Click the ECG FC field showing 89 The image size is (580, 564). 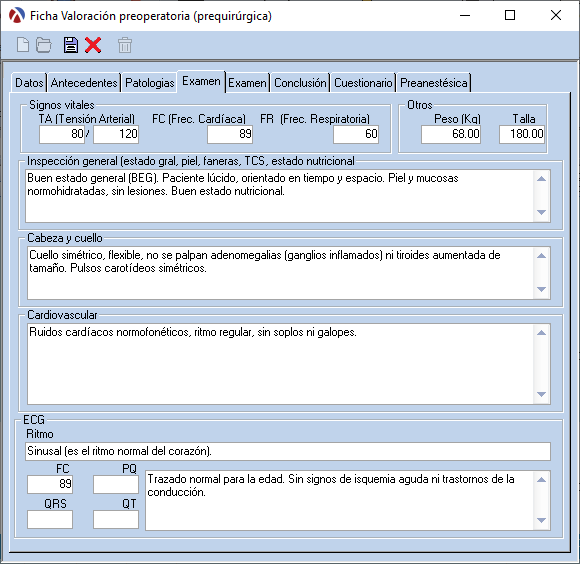point(50,484)
